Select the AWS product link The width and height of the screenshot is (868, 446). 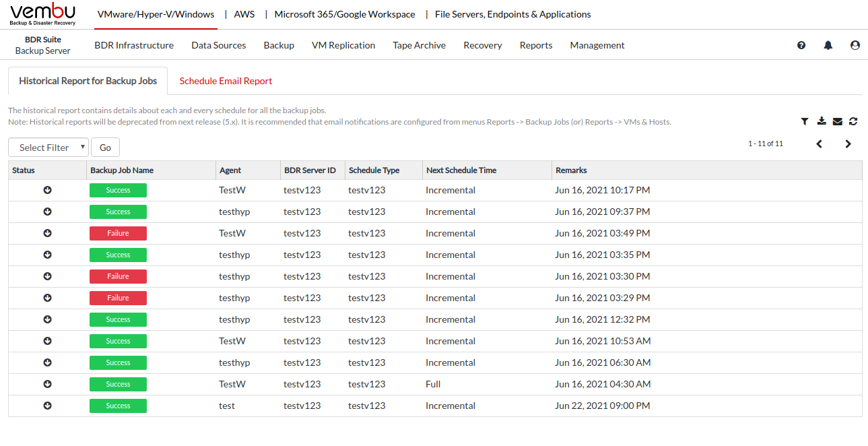coord(244,14)
